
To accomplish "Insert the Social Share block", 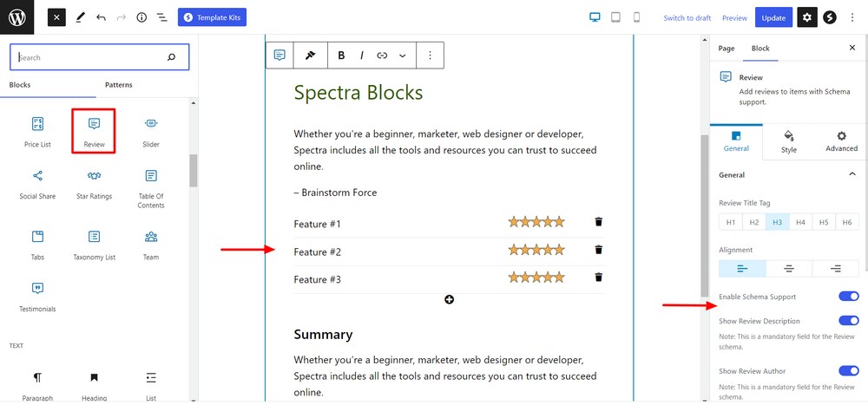I will [x=37, y=186].
